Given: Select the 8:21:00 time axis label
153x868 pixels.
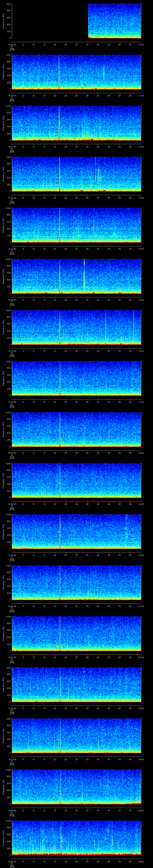Looking at the screenshot, I should pyautogui.click(x=12, y=657).
